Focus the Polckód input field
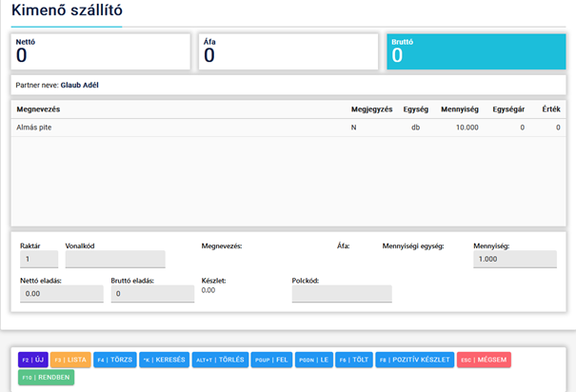This screenshot has height=392, width=576. (341, 294)
